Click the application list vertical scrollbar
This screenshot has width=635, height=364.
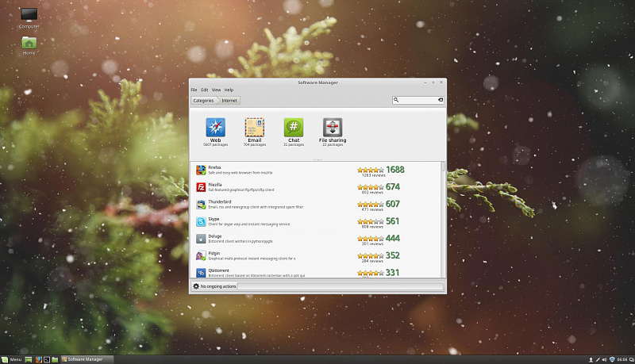click(x=443, y=206)
